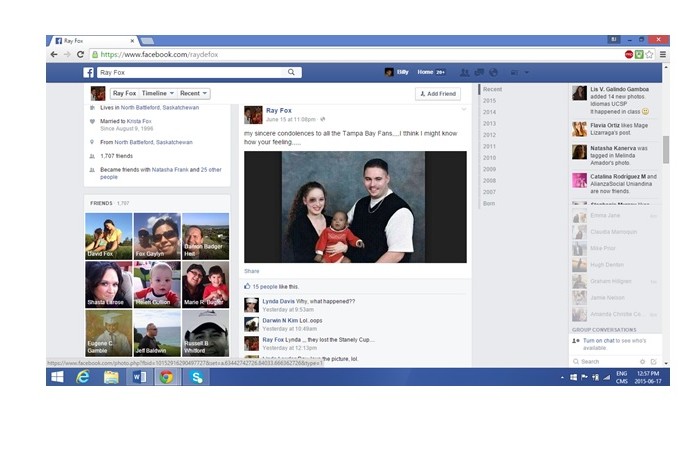Click the Add Friend button
This screenshot has width=700, height=460.
[x=438, y=93]
